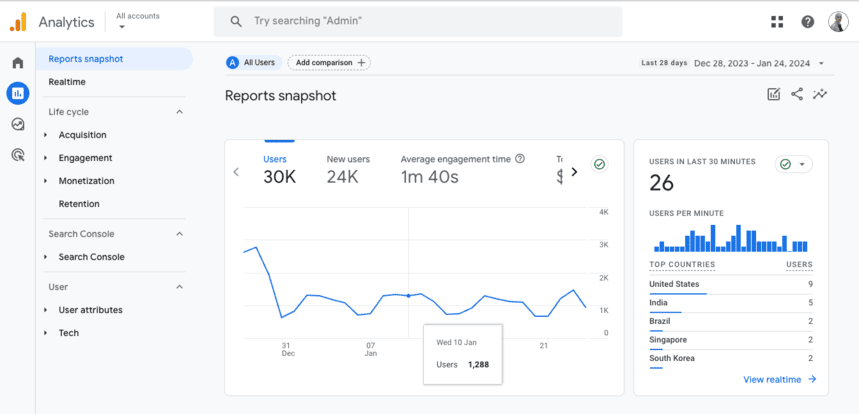Open the Retention report

79,204
